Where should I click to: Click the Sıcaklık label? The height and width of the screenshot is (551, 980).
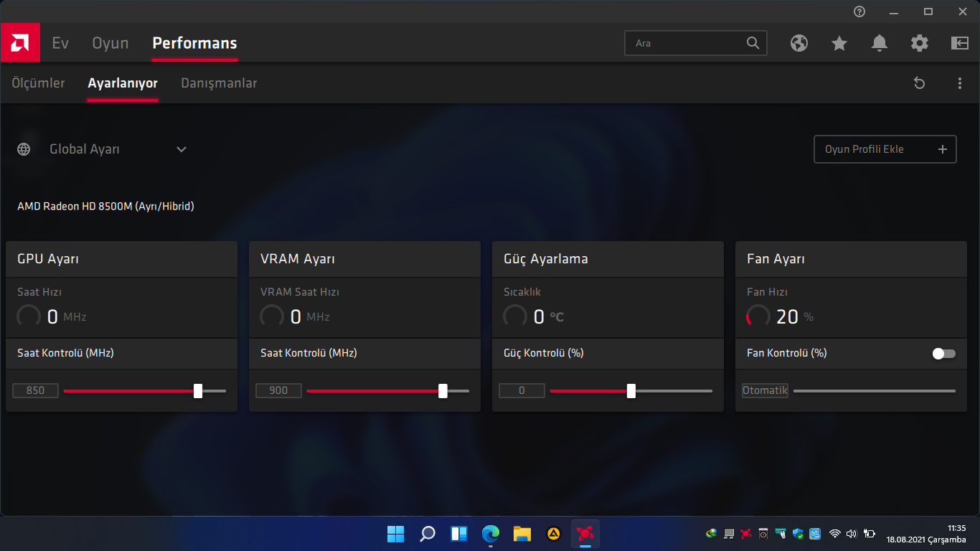(x=522, y=292)
